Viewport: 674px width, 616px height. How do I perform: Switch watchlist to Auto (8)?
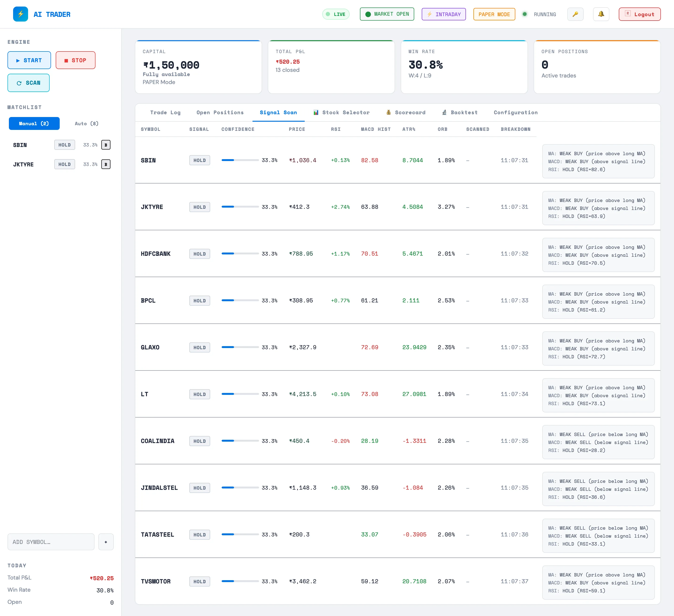87,123
